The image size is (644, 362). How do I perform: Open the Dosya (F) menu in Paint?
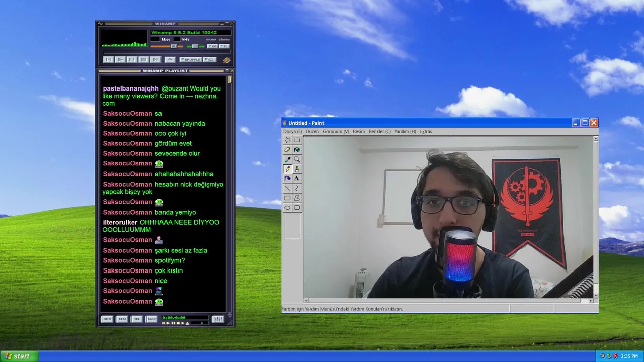(x=293, y=131)
